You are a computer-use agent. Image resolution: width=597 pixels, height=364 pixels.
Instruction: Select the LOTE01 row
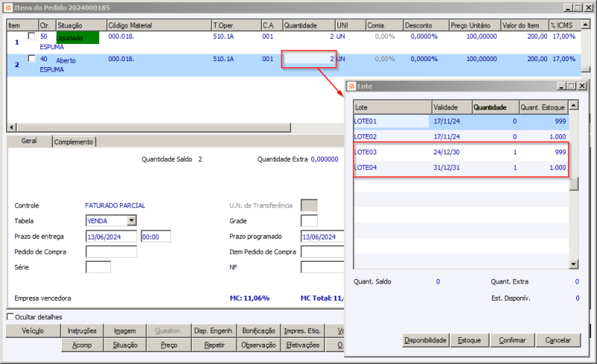pos(461,121)
